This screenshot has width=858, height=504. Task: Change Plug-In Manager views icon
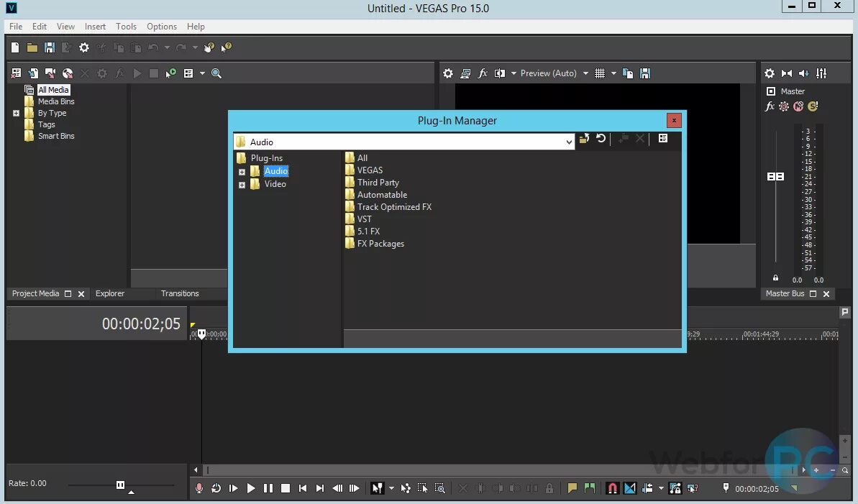click(x=663, y=139)
